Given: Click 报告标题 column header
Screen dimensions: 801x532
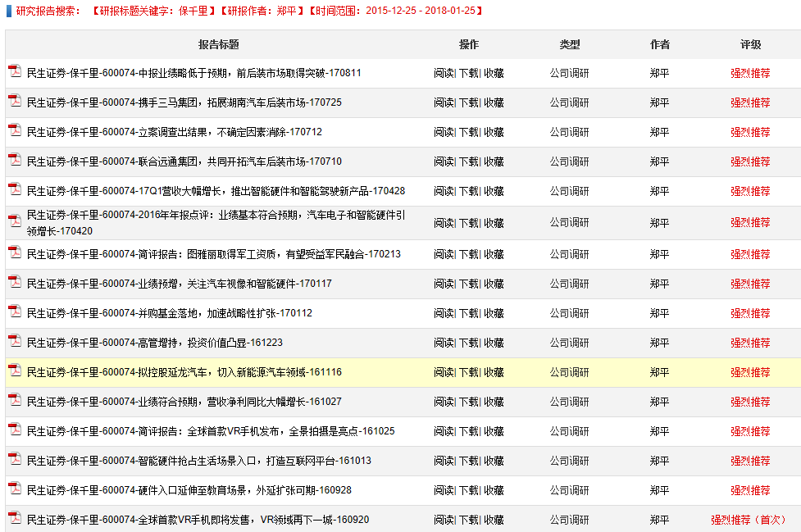Looking at the screenshot, I should 219,44.
